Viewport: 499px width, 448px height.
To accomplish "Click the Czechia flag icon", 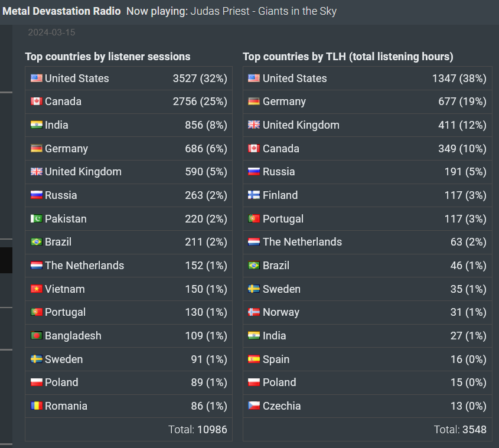I will coord(254,406).
